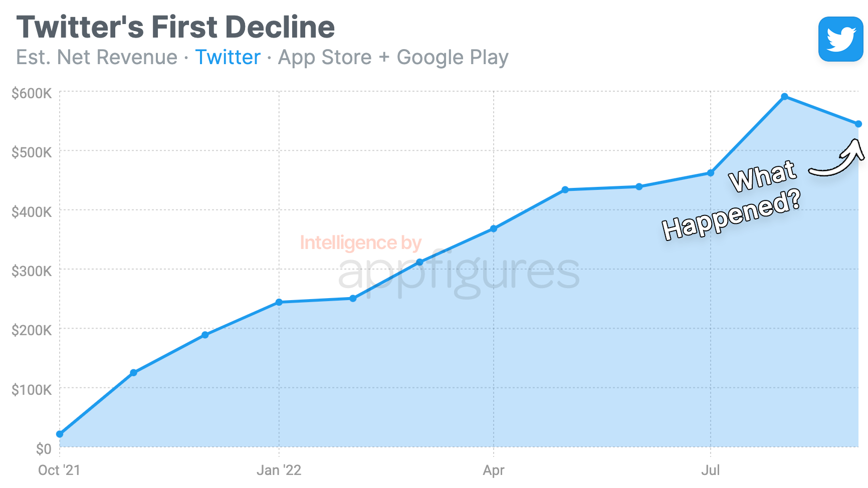The height and width of the screenshot is (488, 868).
Task: Click the $0 y-axis label
Action: click(x=43, y=448)
